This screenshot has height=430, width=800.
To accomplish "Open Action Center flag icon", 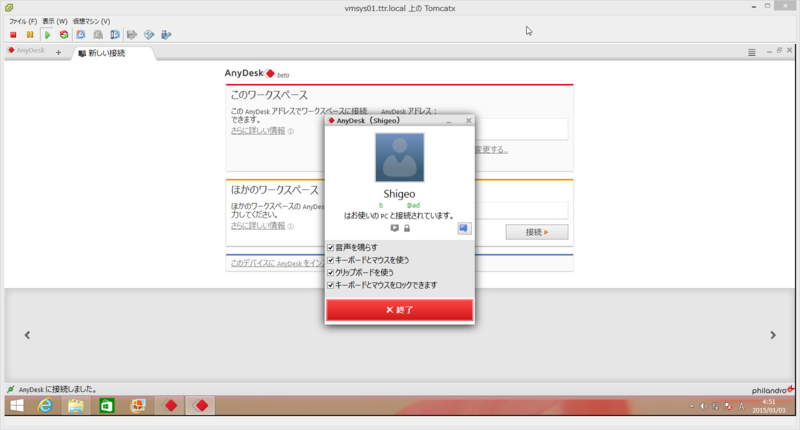I will coord(728,407).
